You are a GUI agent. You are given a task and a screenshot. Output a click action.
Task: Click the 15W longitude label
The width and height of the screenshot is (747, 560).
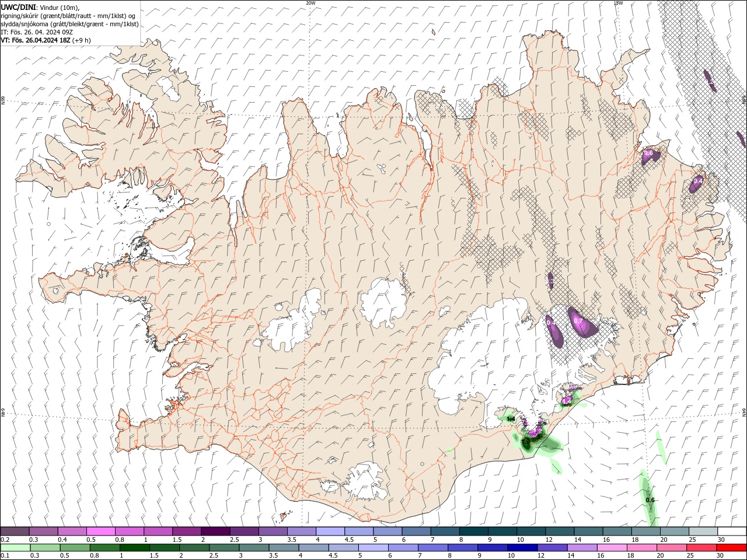coord(618,3)
